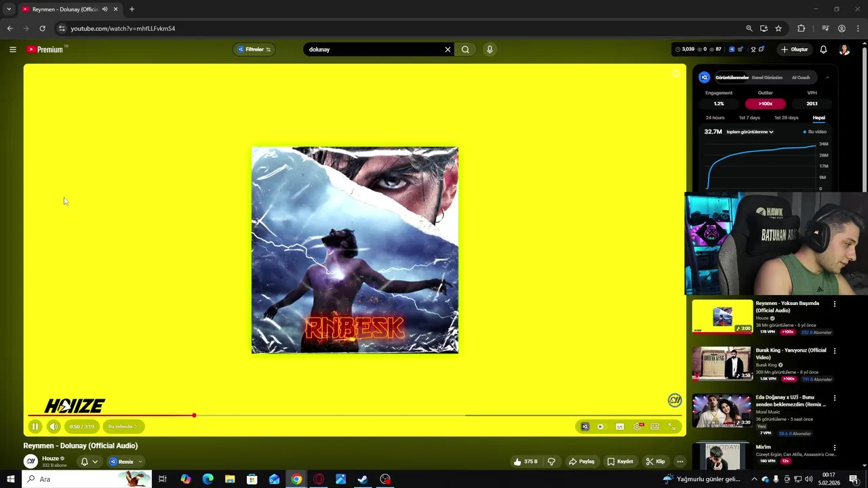The image size is (868, 488).
Task: Open the Houze channel avatar
Action: [x=31, y=462]
